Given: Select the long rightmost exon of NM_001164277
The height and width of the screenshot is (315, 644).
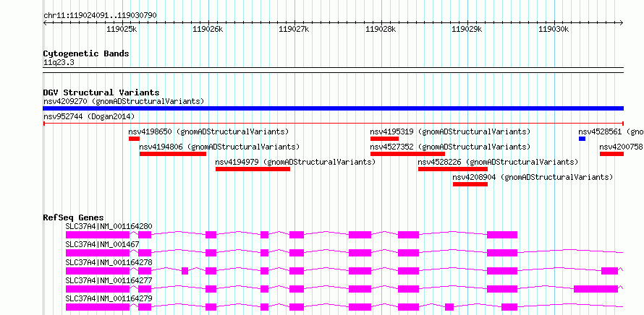Looking at the screenshot, I should coord(596,289).
